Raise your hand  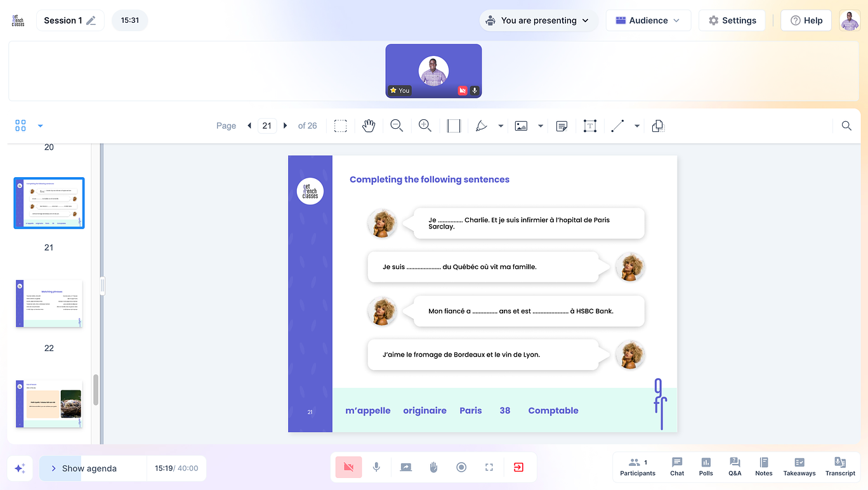(433, 467)
